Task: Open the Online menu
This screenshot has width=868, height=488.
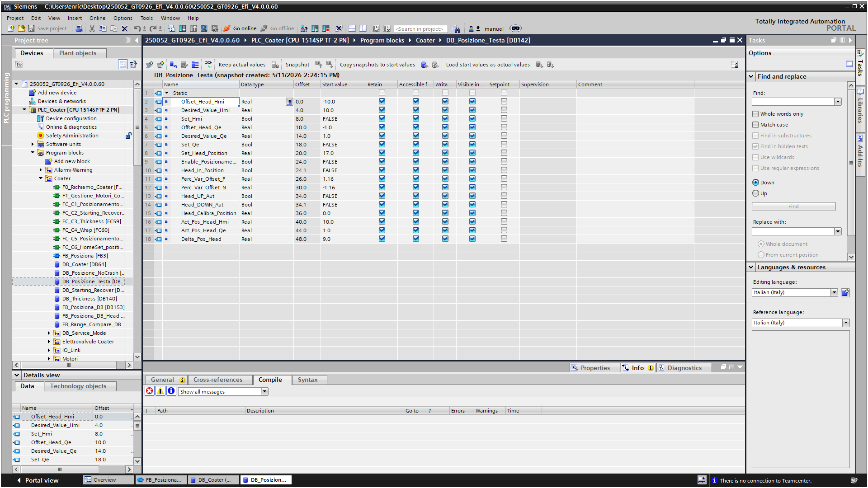Action: 97,18
